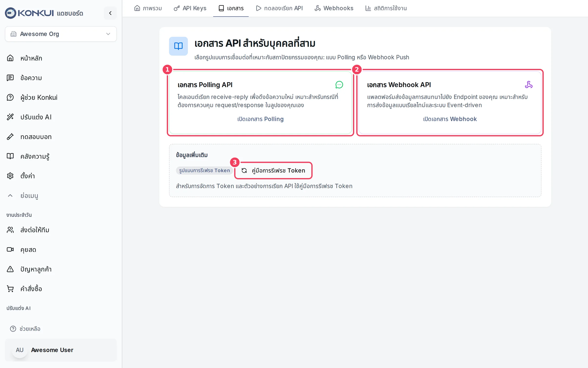Click the AU user avatar
This screenshot has width=588, height=368.
click(x=20, y=350)
